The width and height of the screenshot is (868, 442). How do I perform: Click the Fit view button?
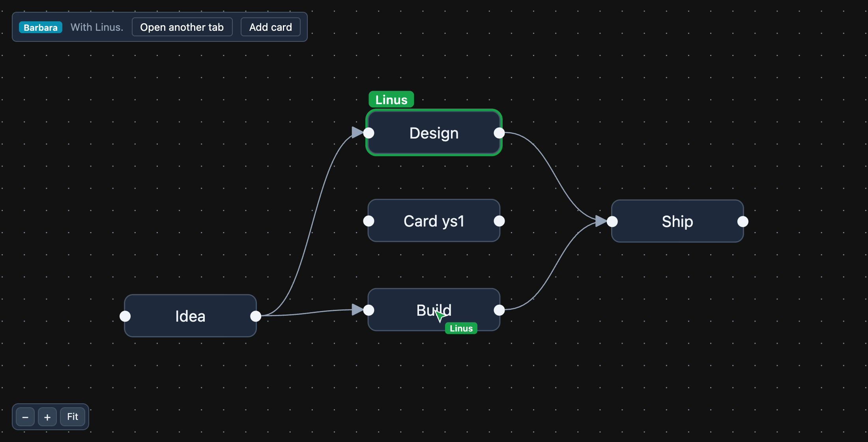point(73,417)
